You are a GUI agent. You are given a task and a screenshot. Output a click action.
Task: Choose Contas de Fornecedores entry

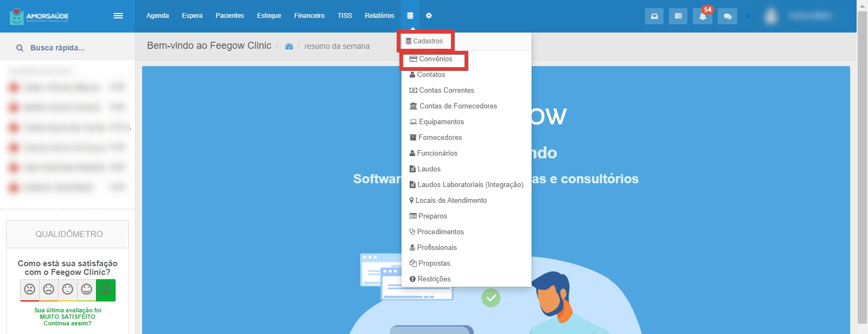click(x=467, y=106)
